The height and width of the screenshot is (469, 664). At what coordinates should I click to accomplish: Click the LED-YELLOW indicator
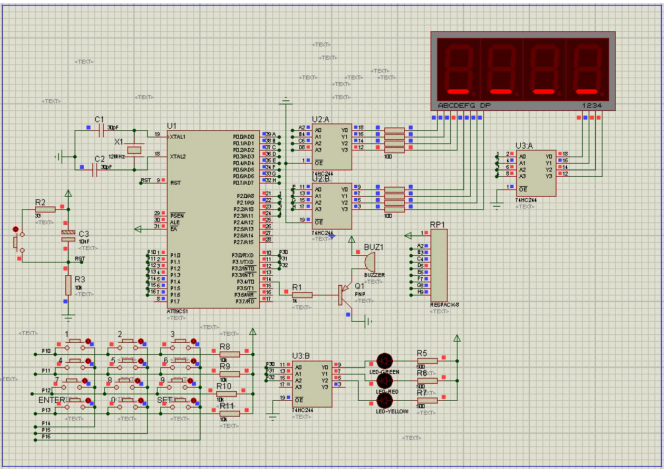(x=385, y=400)
